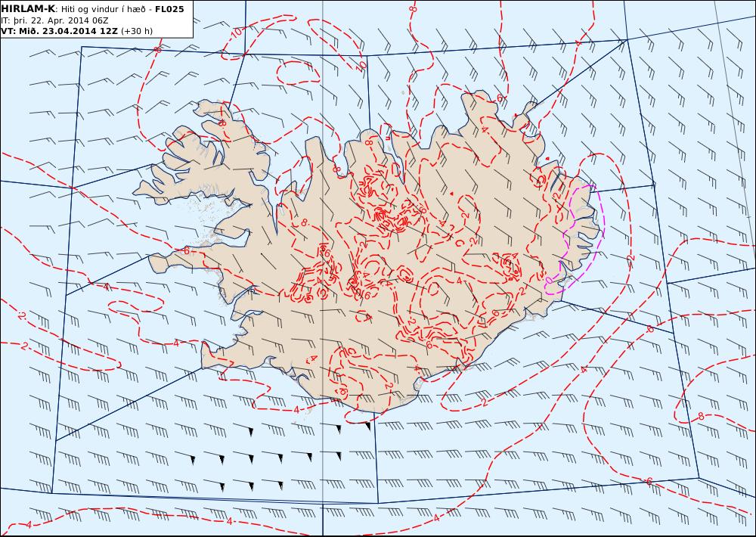Click the '(+30 h)' forecast offset text

[136, 31]
